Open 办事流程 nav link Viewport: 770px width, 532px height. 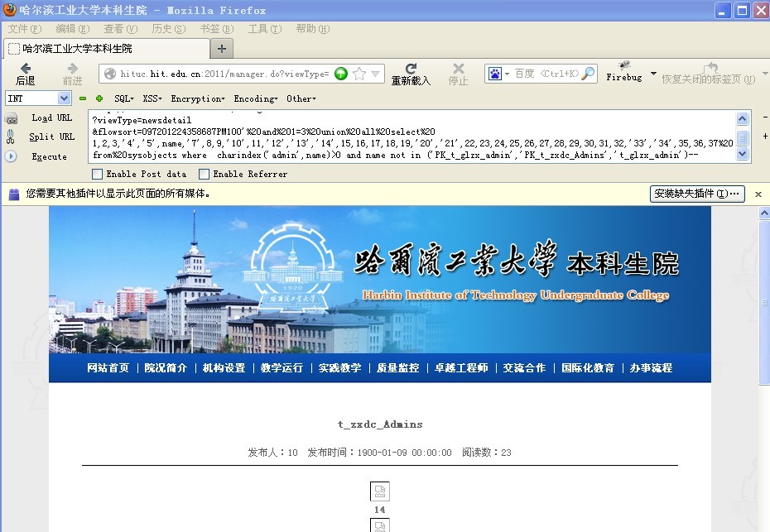coord(651,368)
